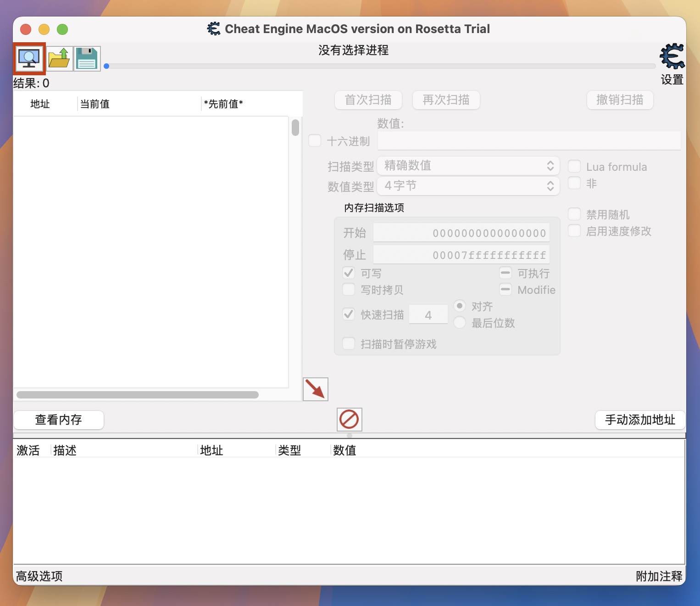Toggle the 非 checkbox
The width and height of the screenshot is (700, 606).
574,183
